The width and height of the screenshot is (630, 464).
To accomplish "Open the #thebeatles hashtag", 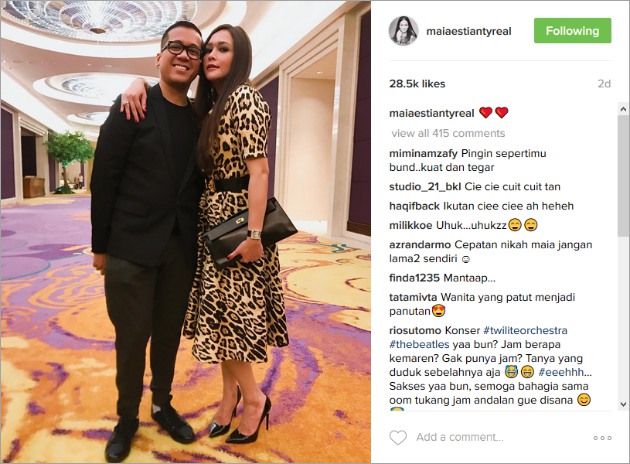I will tap(419, 345).
